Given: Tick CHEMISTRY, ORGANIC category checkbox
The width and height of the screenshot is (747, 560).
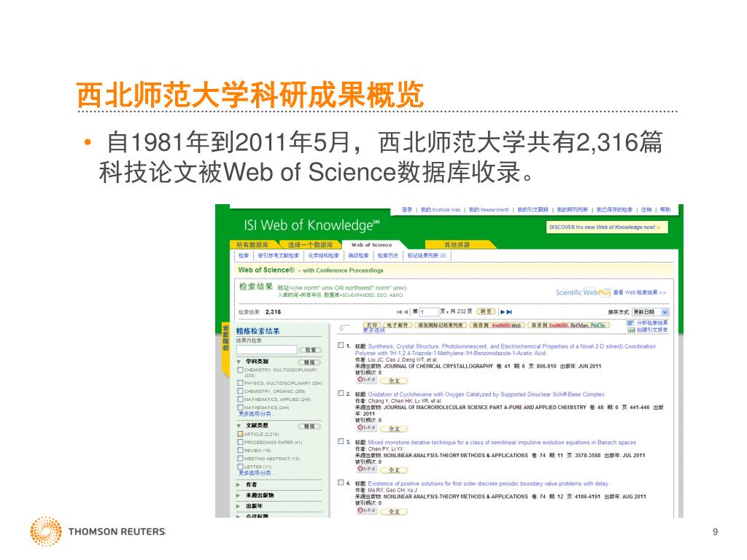Looking at the screenshot, I should click(240, 391).
